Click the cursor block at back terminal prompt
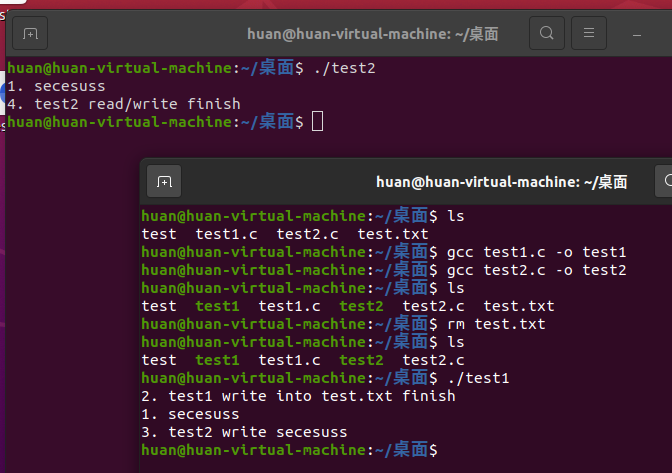The image size is (672, 473). click(317, 122)
